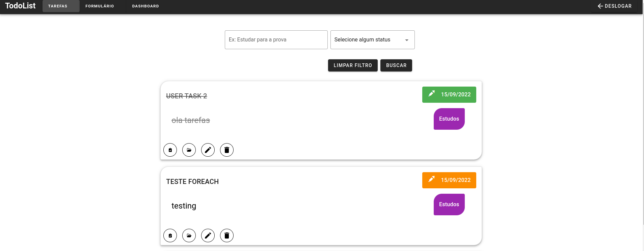
Task: Open the folder icon on USER TASK 2
Action: pyautogui.click(x=189, y=150)
